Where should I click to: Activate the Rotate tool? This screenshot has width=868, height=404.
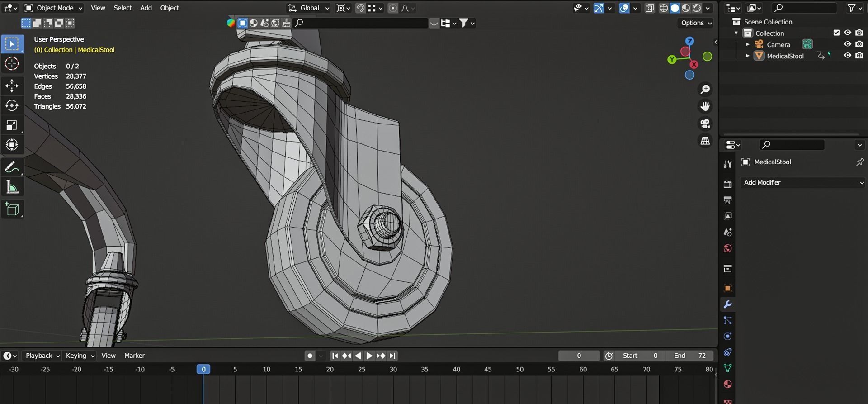[x=12, y=105]
